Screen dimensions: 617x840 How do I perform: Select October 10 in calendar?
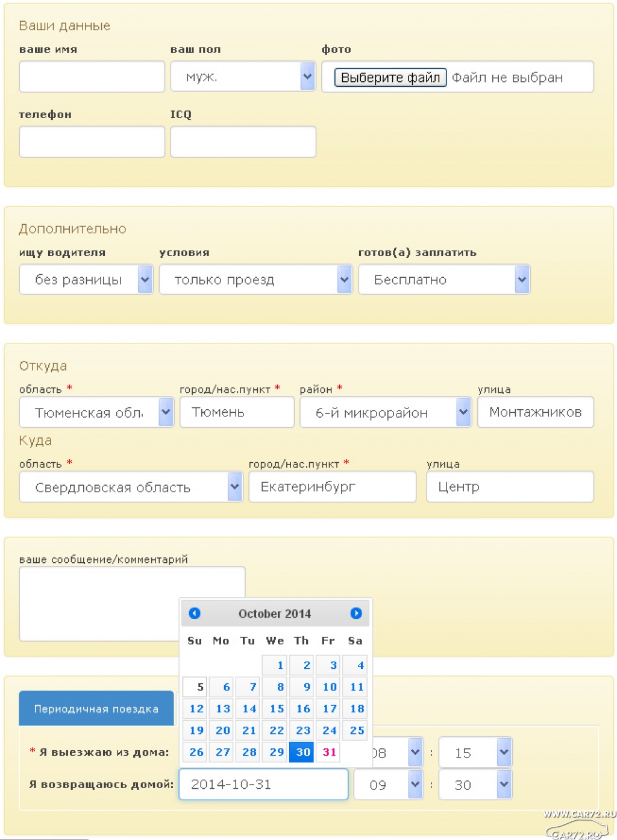[x=328, y=687]
